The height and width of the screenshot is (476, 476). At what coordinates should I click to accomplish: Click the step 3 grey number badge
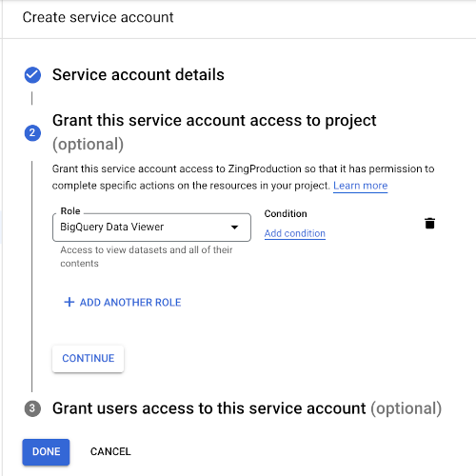[32, 408]
